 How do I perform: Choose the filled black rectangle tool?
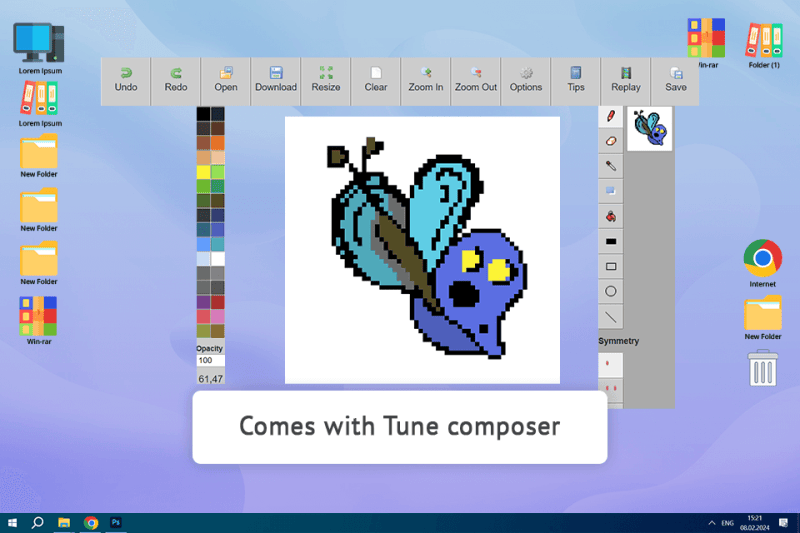point(611,241)
